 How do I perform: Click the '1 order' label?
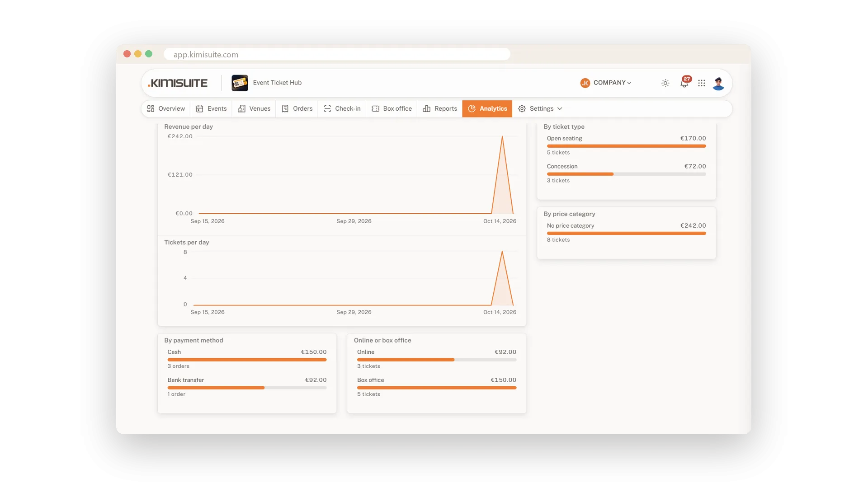coord(176,394)
